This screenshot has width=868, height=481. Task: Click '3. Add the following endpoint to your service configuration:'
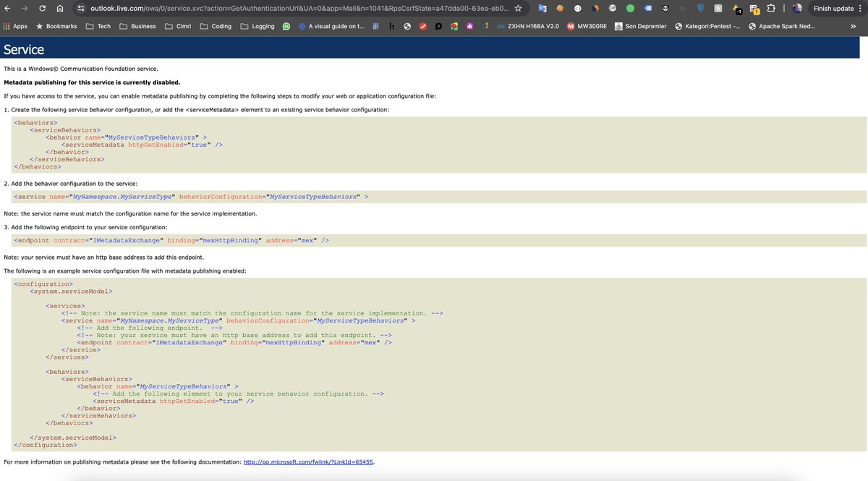(x=85, y=228)
